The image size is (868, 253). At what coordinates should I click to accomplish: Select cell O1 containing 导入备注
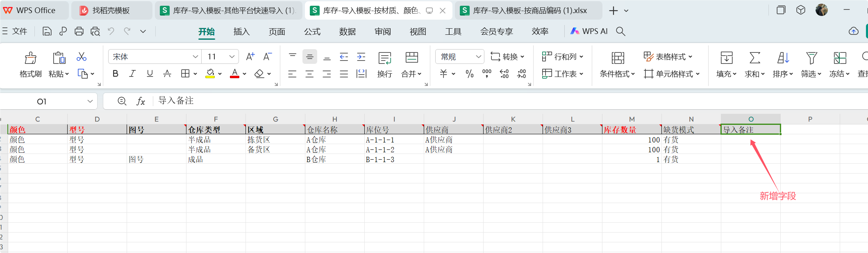750,130
